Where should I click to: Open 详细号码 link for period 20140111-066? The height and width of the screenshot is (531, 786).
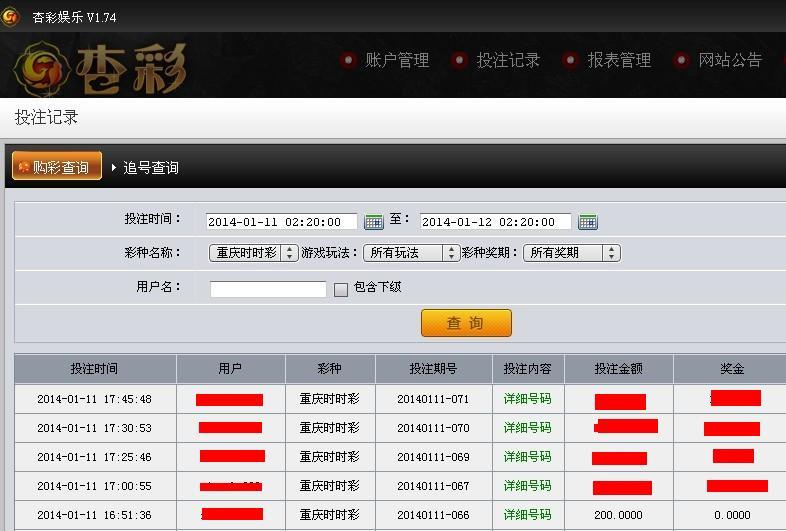[x=527, y=515]
